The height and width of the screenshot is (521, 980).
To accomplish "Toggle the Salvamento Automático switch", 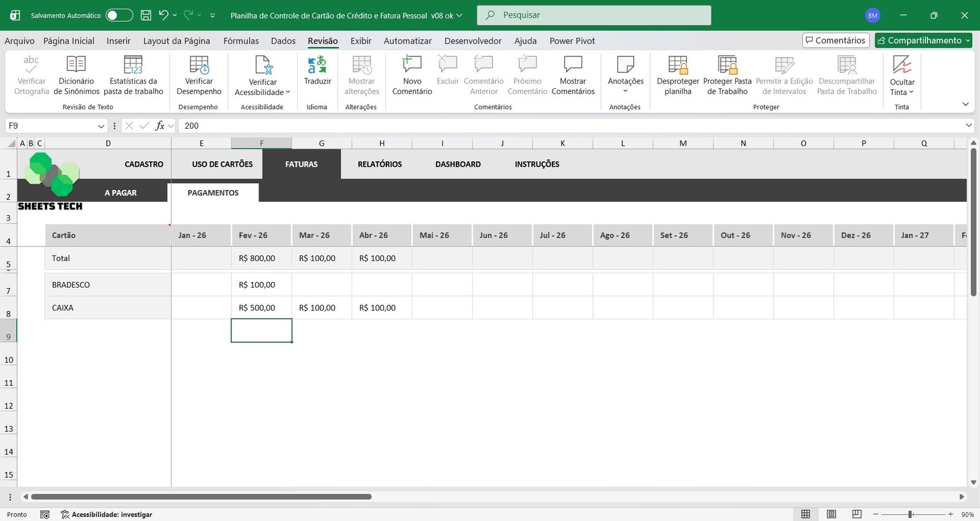I will pos(119,15).
